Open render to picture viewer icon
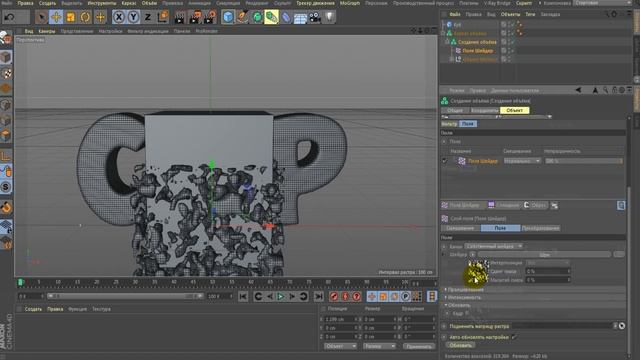This screenshot has width=640, height=360. coord(195,17)
